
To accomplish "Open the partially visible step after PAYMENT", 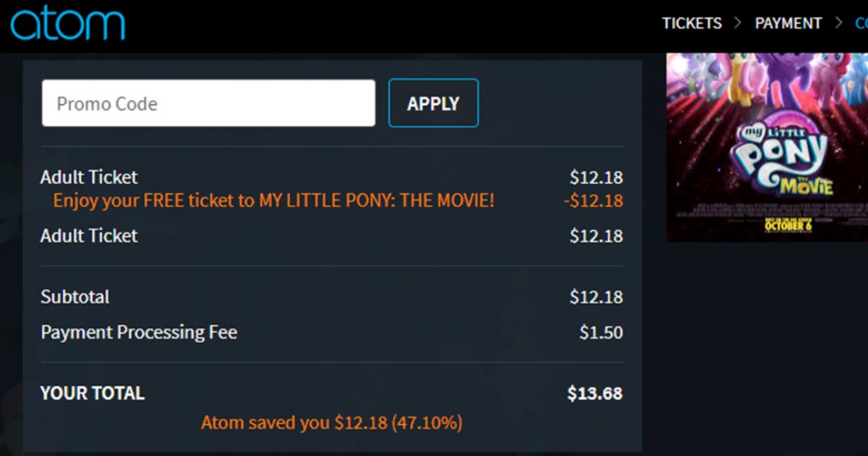I will [x=861, y=23].
